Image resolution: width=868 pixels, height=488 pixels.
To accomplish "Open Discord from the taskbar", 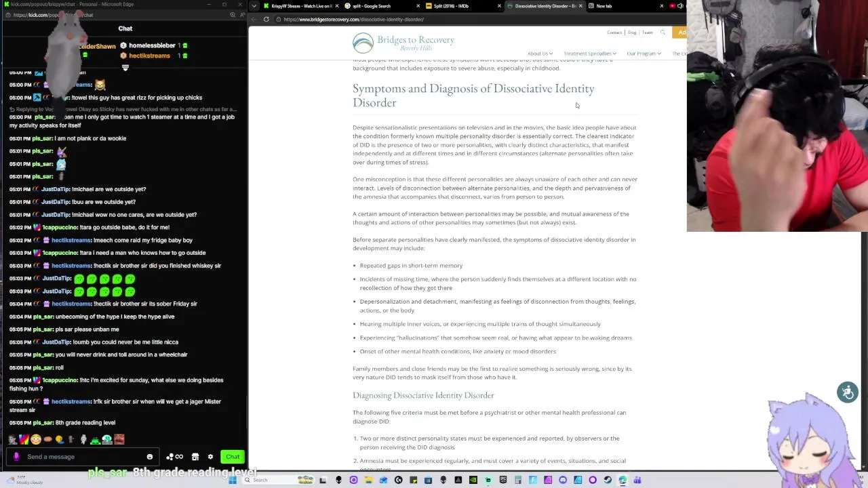I will (563, 480).
